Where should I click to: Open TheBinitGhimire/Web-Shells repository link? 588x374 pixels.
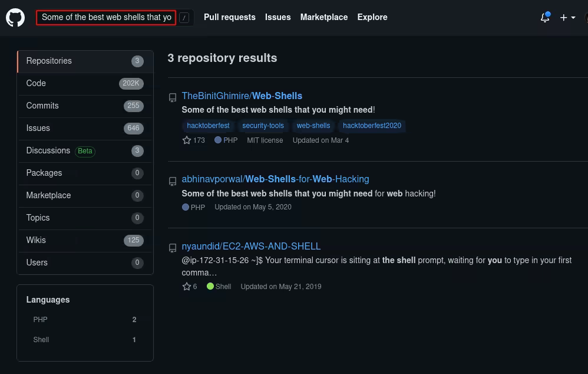(242, 96)
